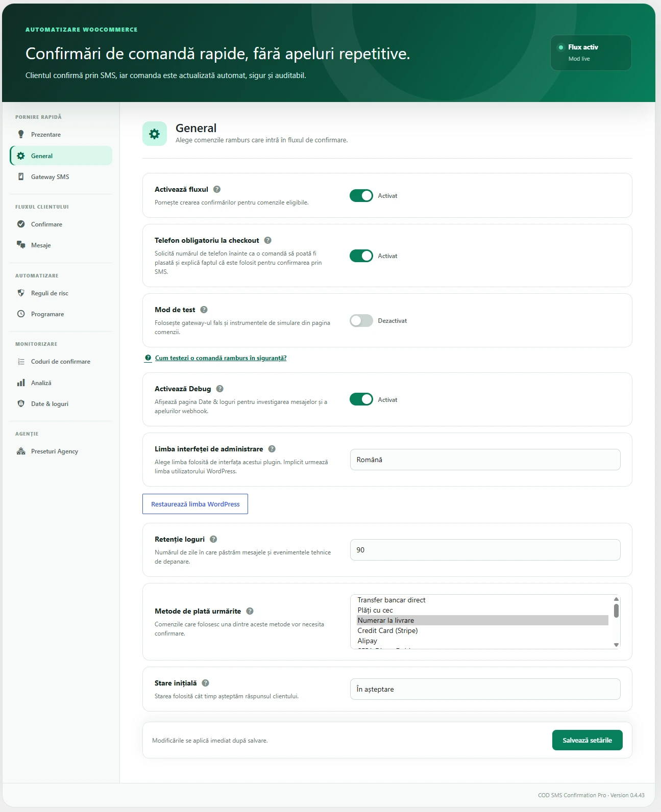
Task: Turn off the Activează Debug switch
Action: [x=361, y=399]
